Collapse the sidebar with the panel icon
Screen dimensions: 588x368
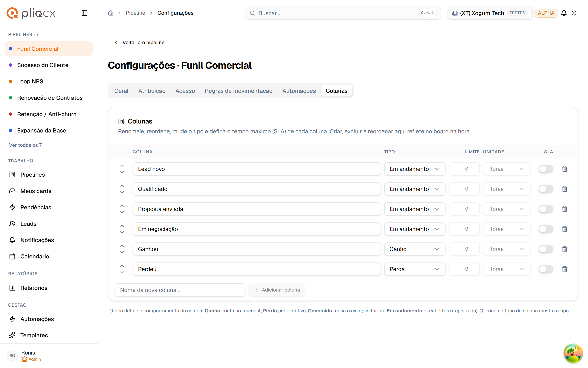(84, 13)
